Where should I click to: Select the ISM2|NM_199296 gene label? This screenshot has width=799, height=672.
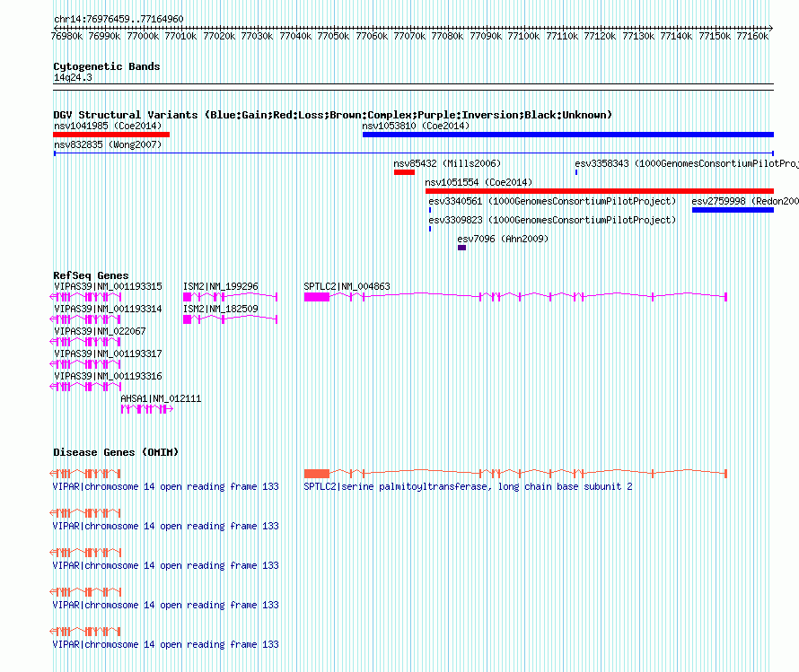[221, 286]
